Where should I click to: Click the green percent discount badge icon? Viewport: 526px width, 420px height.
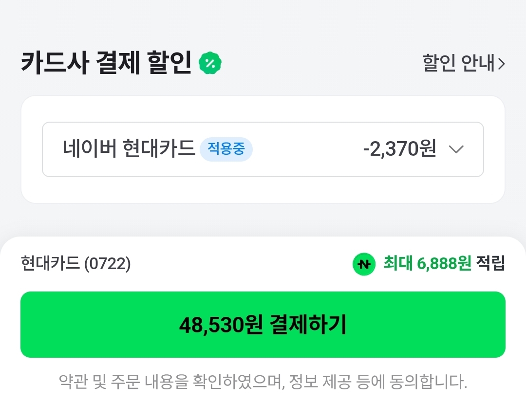coord(210,63)
